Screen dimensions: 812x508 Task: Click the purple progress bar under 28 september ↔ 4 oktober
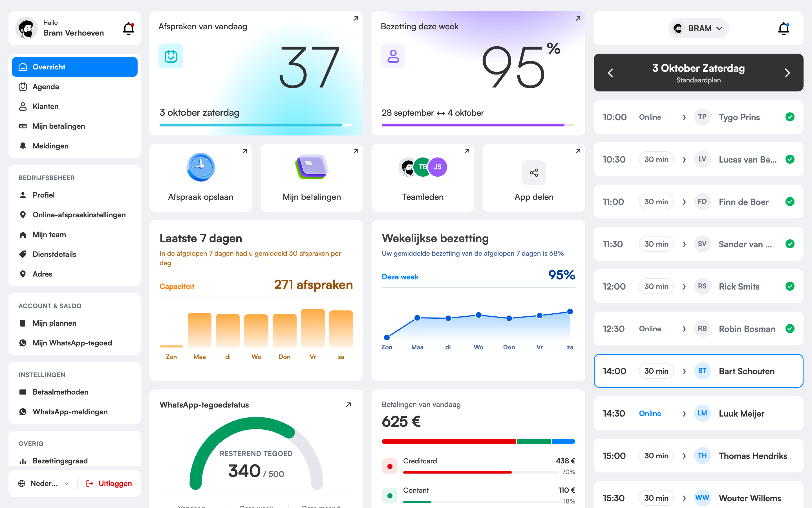click(x=478, y=125)
